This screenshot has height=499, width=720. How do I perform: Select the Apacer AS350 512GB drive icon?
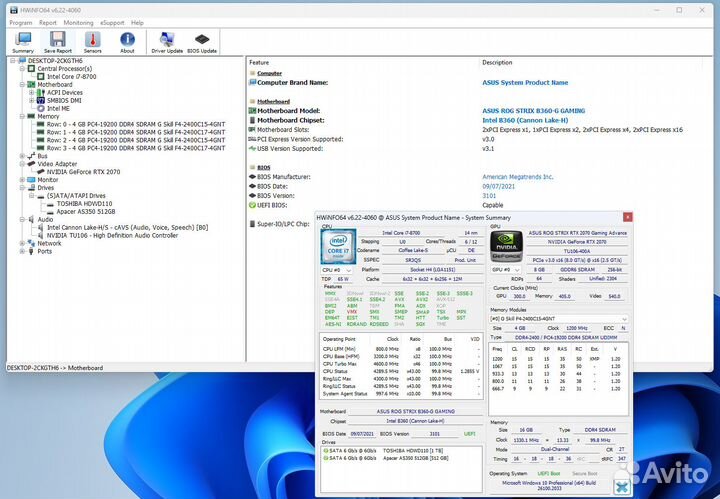click(50, 212)
